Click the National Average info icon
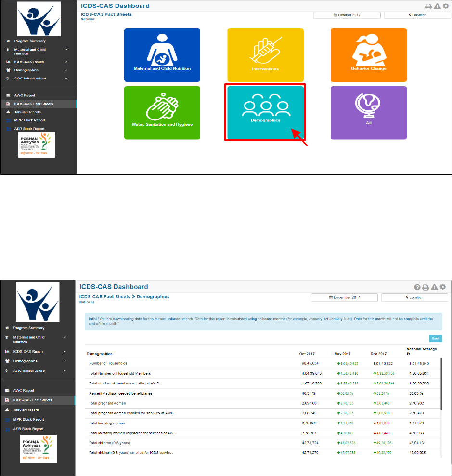The height and width of the screenshot is (476, 452). click(408, 354)
